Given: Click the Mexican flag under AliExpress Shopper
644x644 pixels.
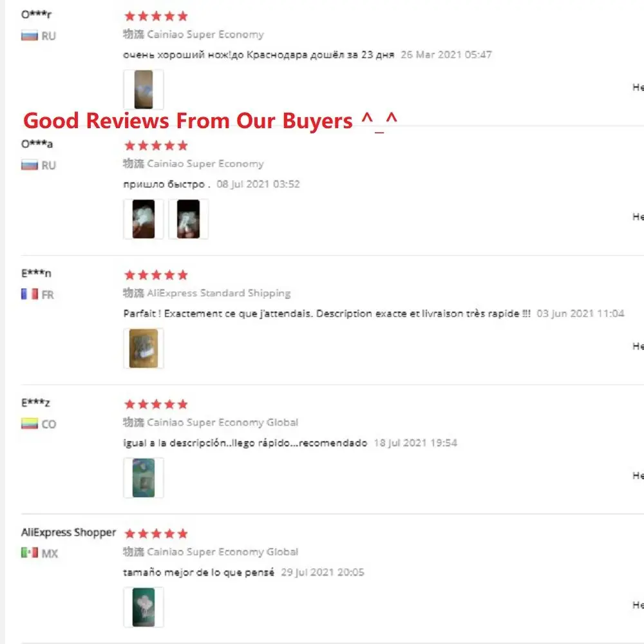Looking at the screenshot, I should (30, 553).
